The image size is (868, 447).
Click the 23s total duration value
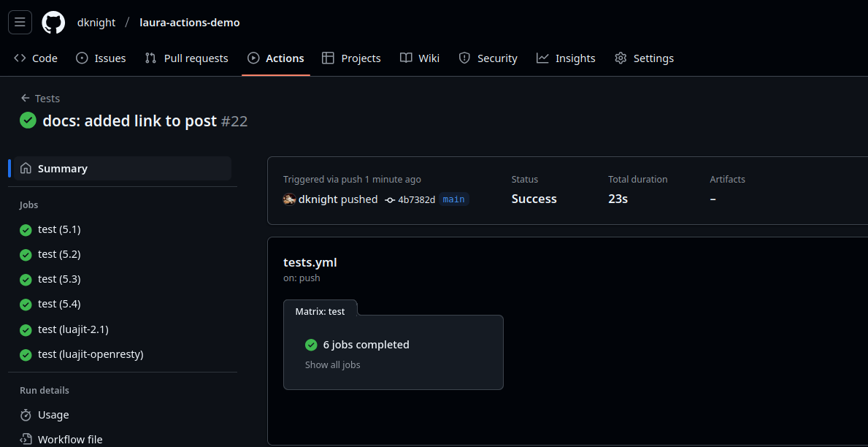[618, 199]
